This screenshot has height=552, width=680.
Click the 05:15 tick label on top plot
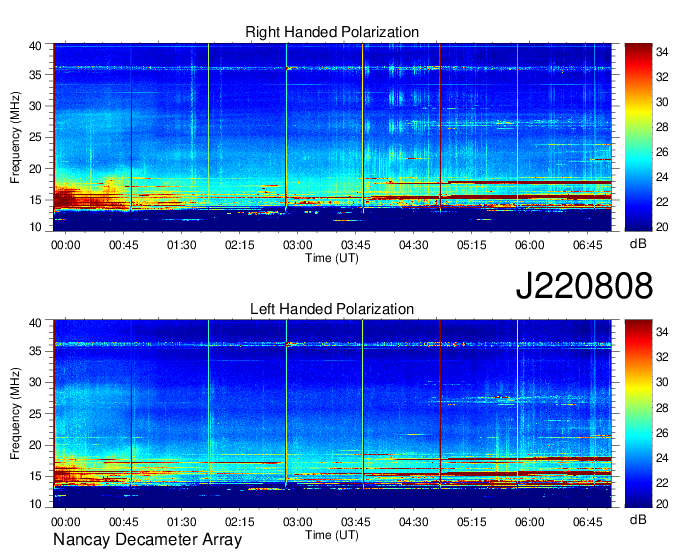click(471, 245)
